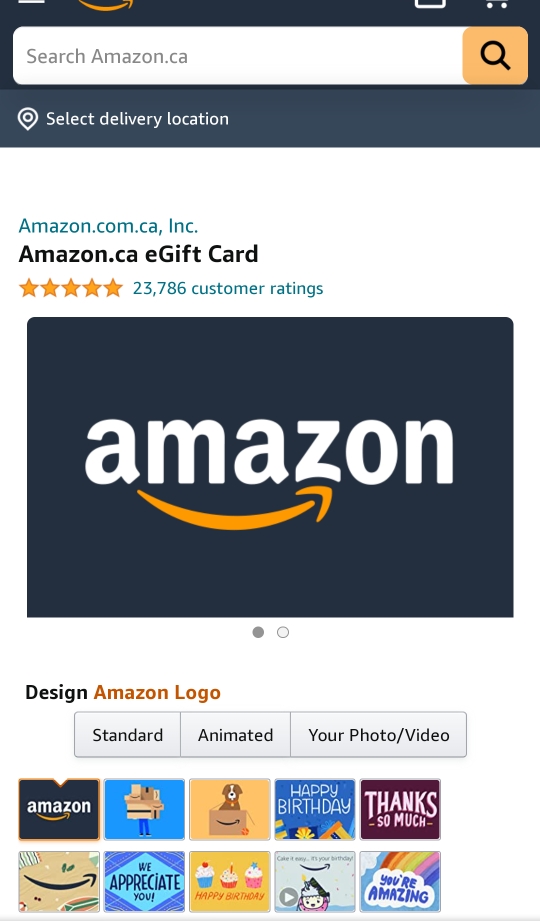This screenshot has height=921, width=540.
Task: Click the delivery location pin icon
Action: [28, 119]
